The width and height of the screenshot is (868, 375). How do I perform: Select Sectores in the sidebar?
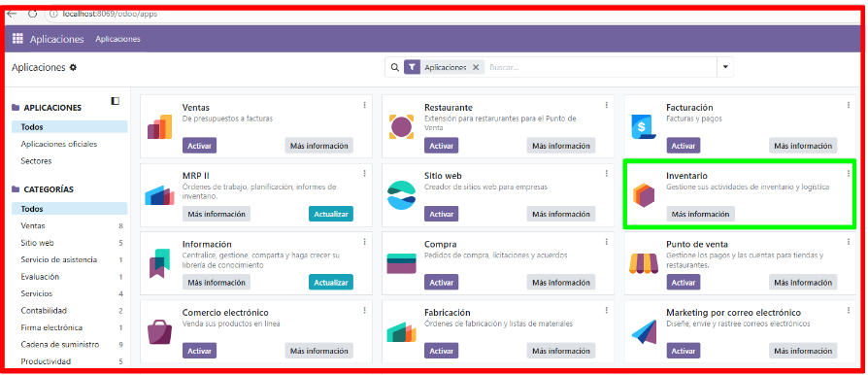[36, 161]
